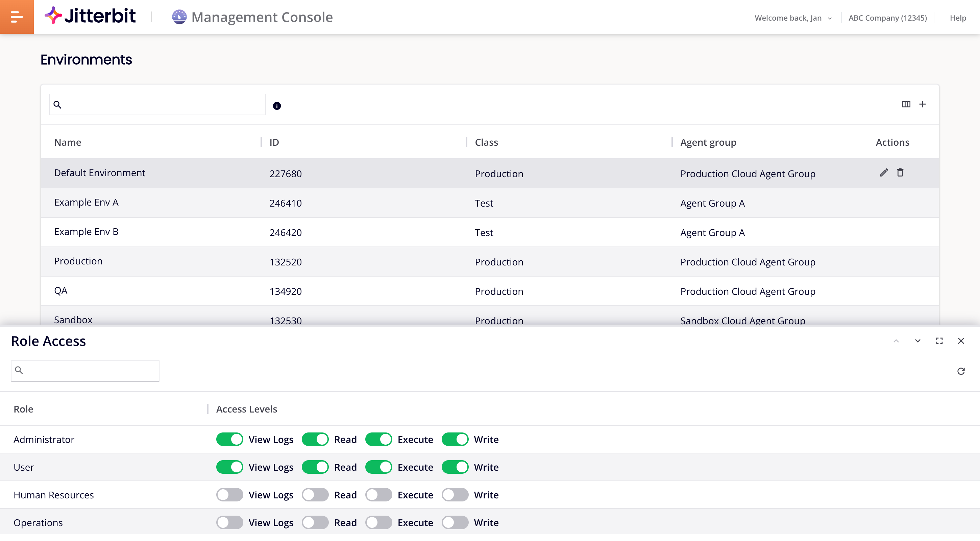This screenshot has width=980, height=541.
Task: Sort by Name column header
Action: click(x=68, y=142)
